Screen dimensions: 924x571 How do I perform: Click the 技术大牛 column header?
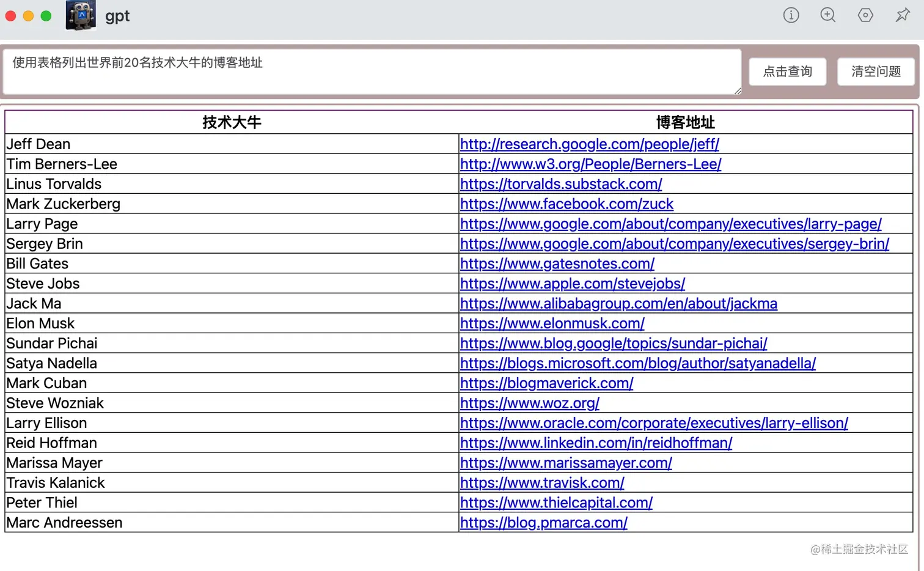(232, 122)
